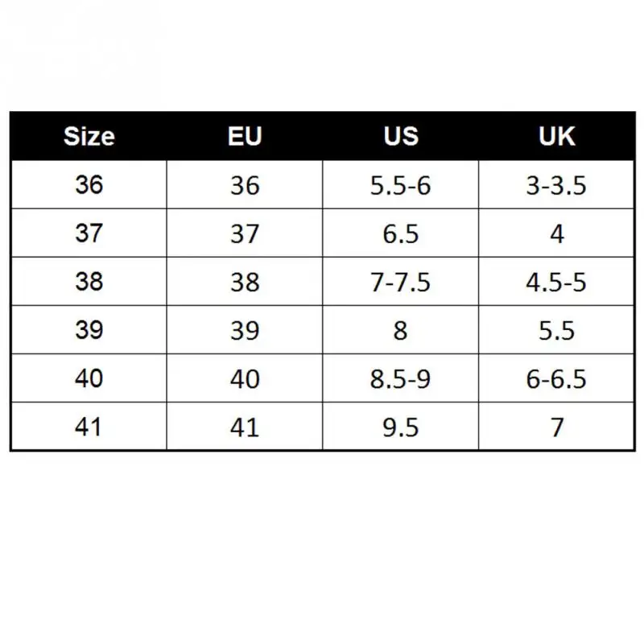Click the US column header
Viewport: 644px width, 644px height.
point(401,136)
